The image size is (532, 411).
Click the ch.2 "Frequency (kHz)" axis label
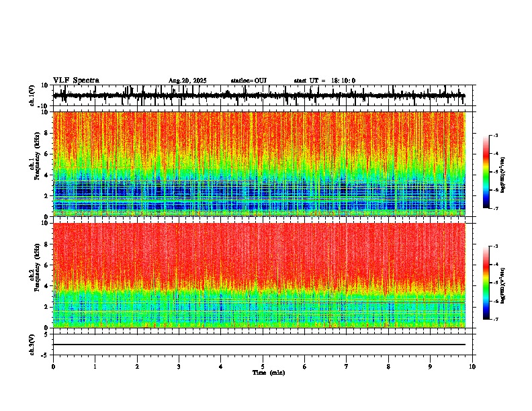pyautogui.click(x=37, y=267)
